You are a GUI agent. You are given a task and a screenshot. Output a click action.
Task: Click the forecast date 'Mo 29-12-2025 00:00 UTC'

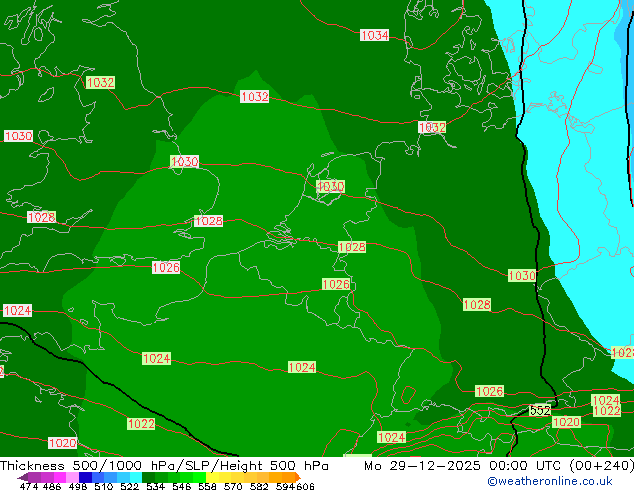(x=463, y=466)
